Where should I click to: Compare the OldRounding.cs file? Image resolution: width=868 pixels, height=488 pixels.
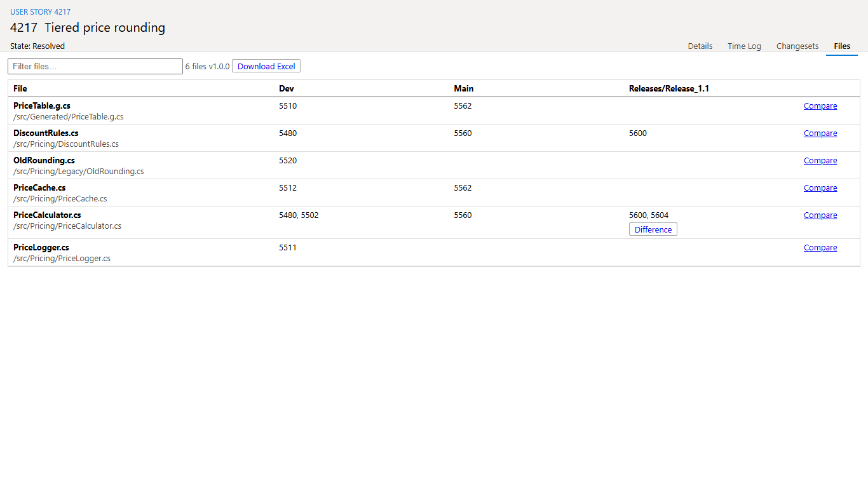pyautogui.click(x=820, y=161)
